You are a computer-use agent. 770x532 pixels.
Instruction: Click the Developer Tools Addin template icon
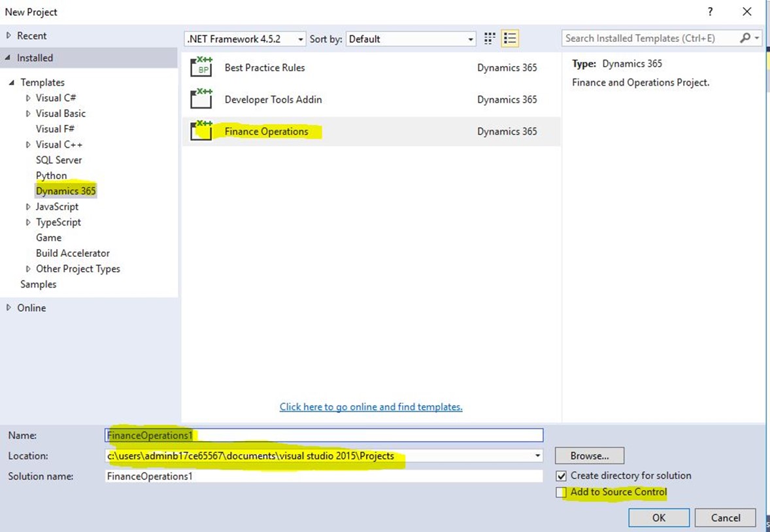click(201, 99)
